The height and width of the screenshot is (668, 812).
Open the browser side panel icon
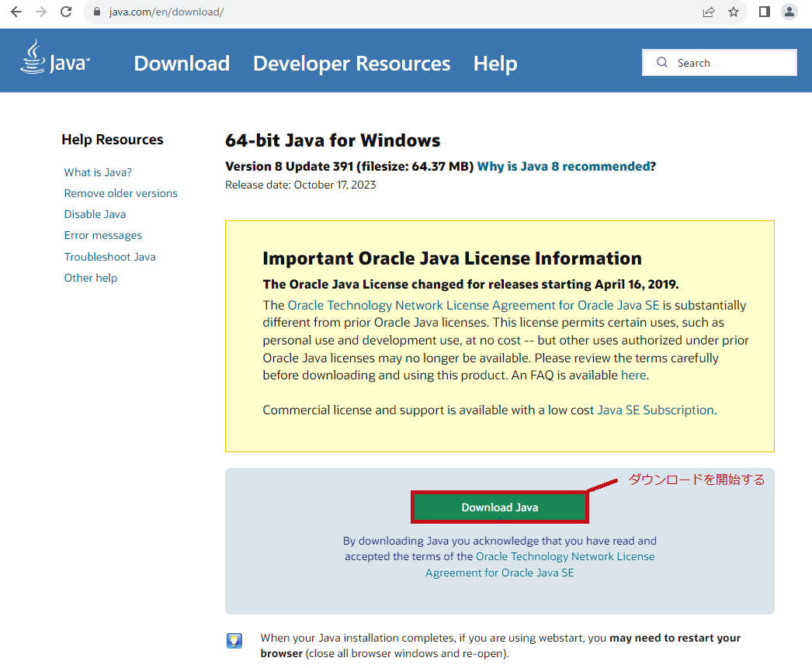point(765,12)
